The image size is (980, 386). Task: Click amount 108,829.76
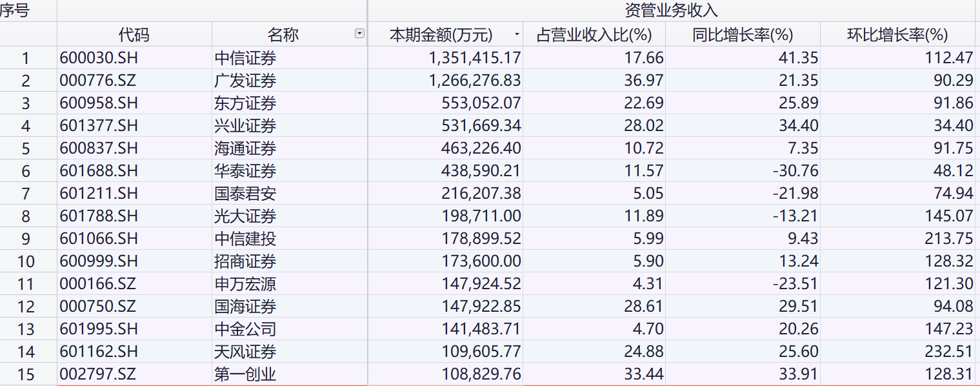[x=445, y=374]
